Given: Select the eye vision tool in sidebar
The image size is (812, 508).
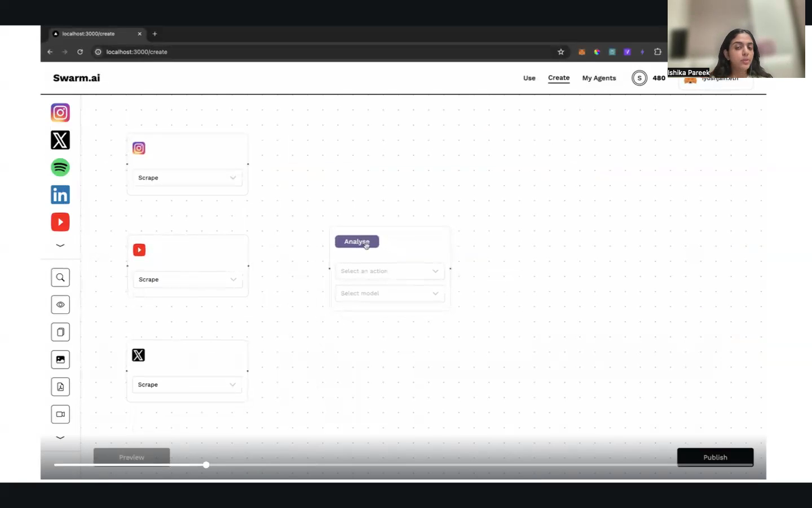Looking at the screenshot, I should point(60,305).
